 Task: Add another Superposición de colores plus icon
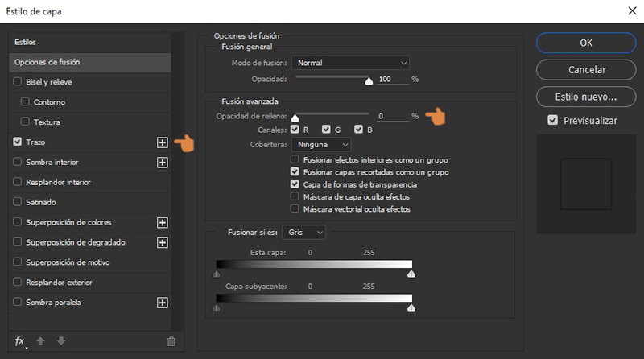(163, 222)
